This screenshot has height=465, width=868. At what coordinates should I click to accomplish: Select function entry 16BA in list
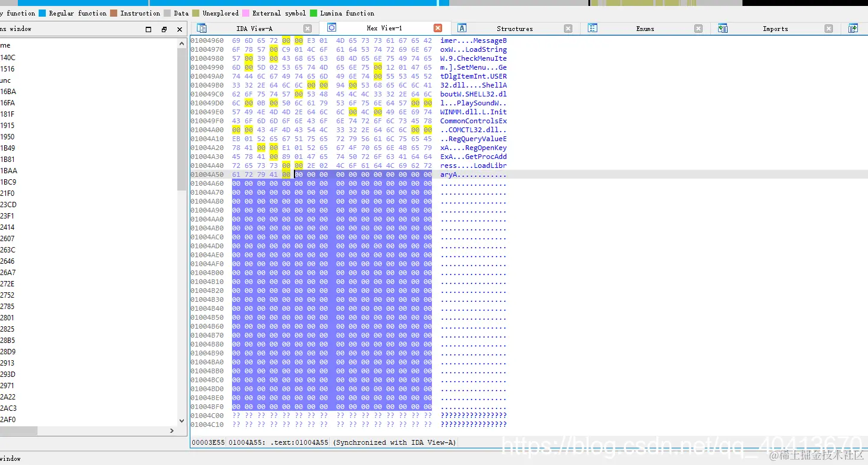point(8,92)
